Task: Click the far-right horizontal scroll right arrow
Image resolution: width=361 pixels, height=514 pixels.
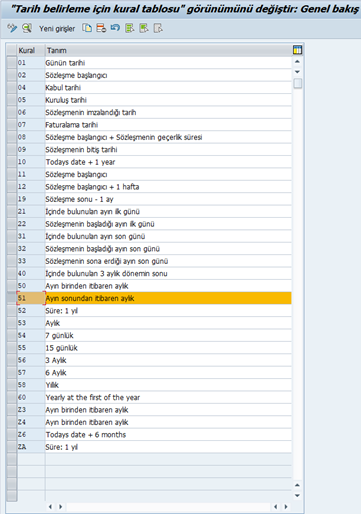Action: 286,507
